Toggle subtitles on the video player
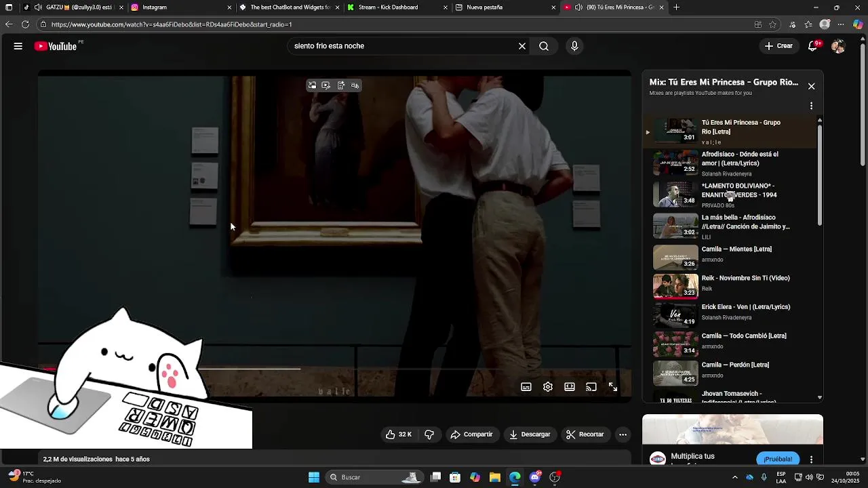 coord(526,387)
